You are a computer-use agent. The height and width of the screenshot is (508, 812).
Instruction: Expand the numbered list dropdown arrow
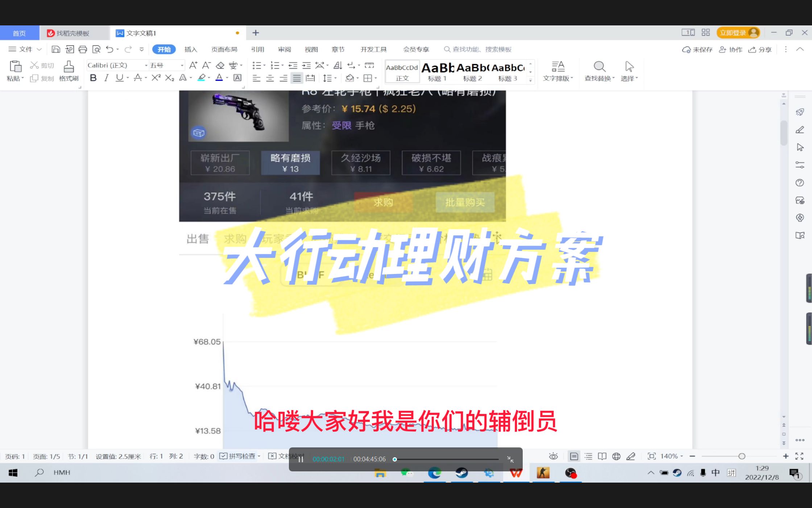click(x=283, y=65)
